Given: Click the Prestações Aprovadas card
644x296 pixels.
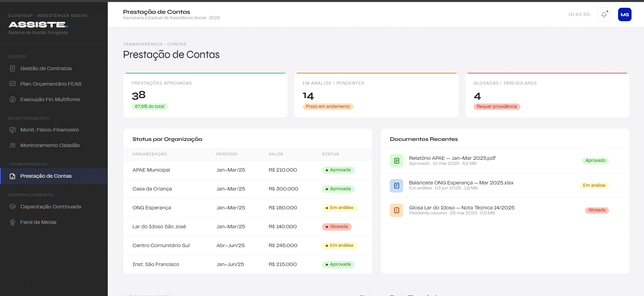Looking at the screenshot, I should pyautogui.click(x=205, y=95).
